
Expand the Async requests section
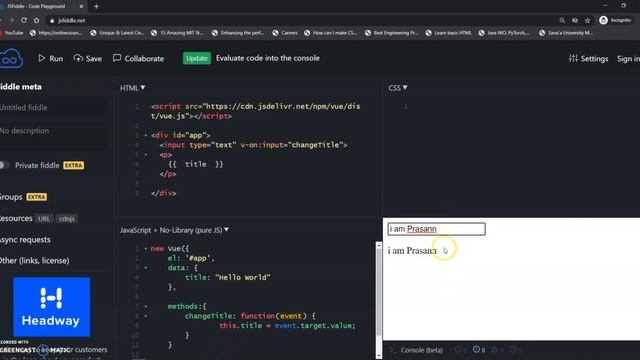tap(25, 240)
